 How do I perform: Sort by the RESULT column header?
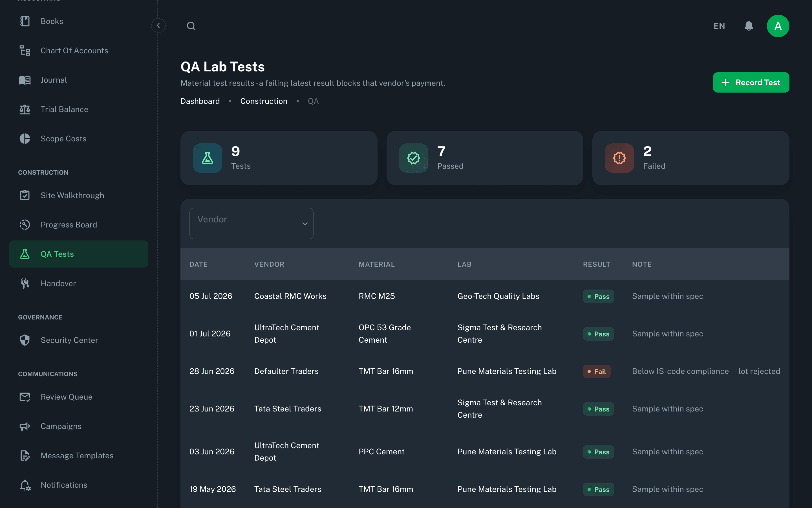click(597, 264)
